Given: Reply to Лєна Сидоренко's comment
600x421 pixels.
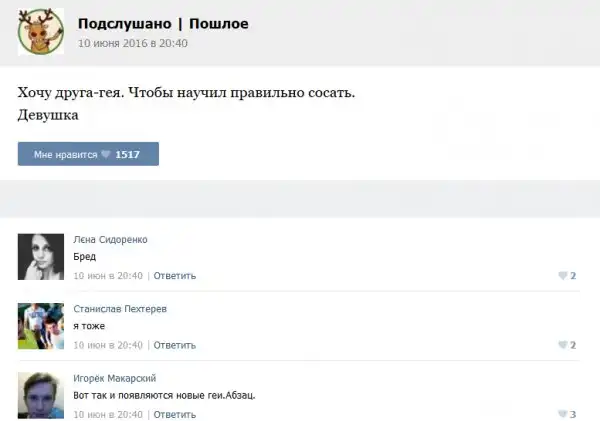Looking at the screenshot, I should pos(174,275).
